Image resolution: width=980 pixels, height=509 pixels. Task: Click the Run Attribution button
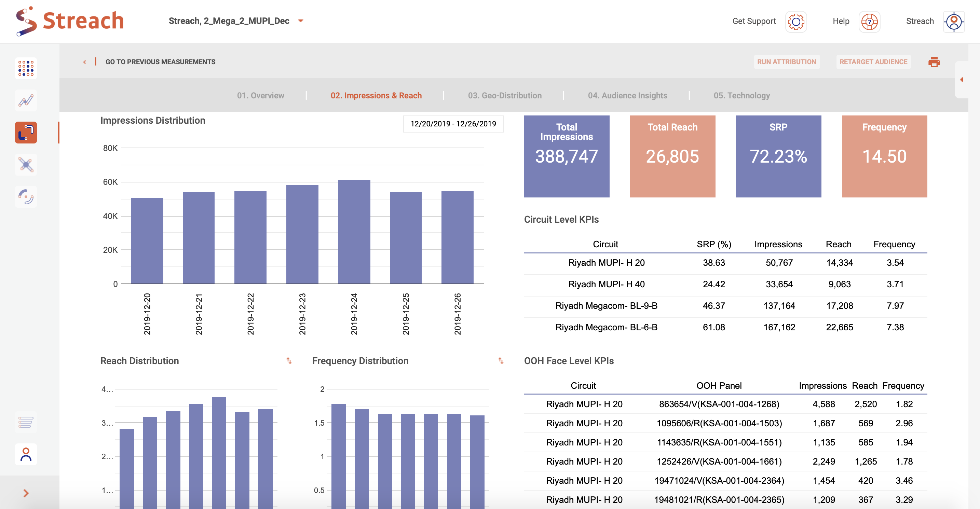(x=786, y=61)
